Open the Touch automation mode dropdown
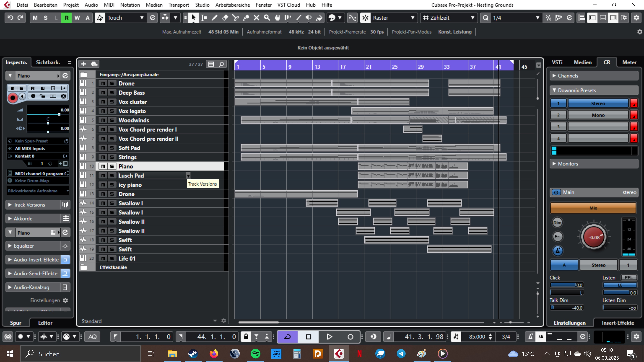The height and width of the screenshot is (362, 644). pyautogui.click(x=125, y=18)
